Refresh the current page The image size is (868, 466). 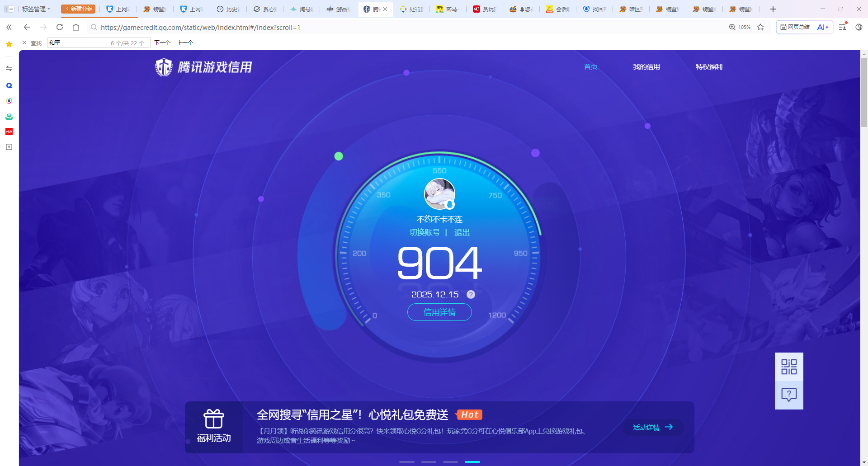(x=59, y=27)
